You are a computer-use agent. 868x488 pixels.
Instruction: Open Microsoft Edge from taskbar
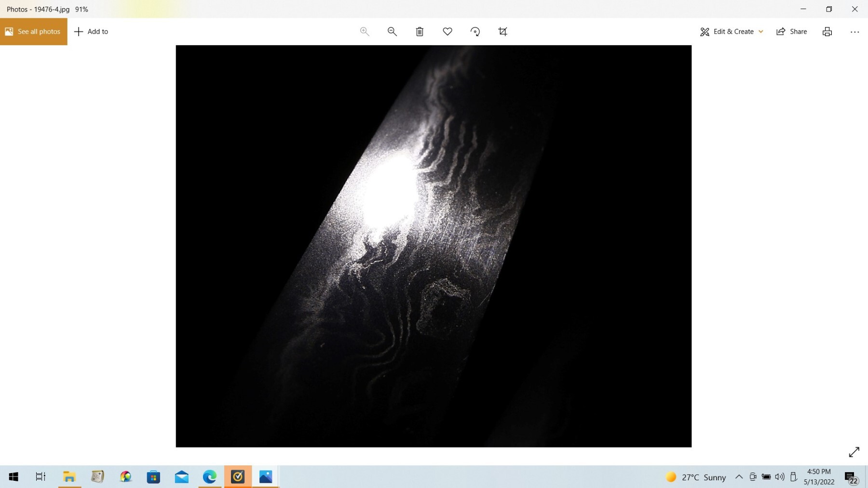point(209,476)
